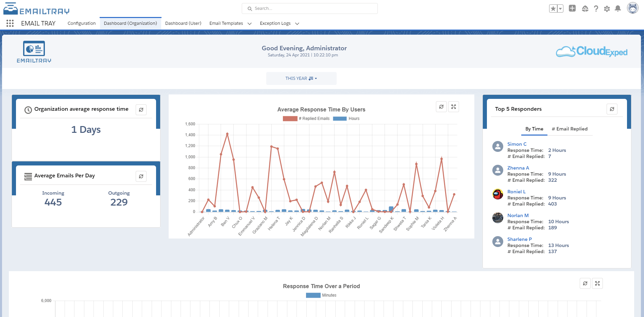Toggle the favorite star for this page

point(553,8)
